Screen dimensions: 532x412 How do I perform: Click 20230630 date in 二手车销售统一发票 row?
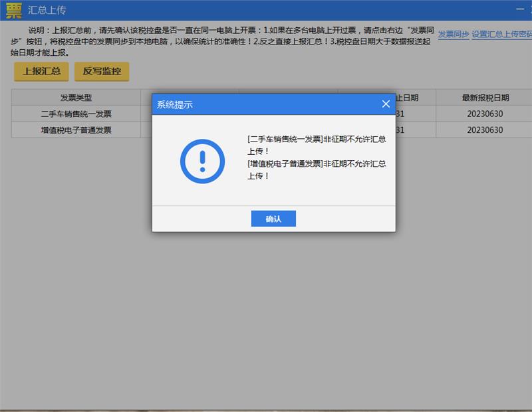[485, 114]
